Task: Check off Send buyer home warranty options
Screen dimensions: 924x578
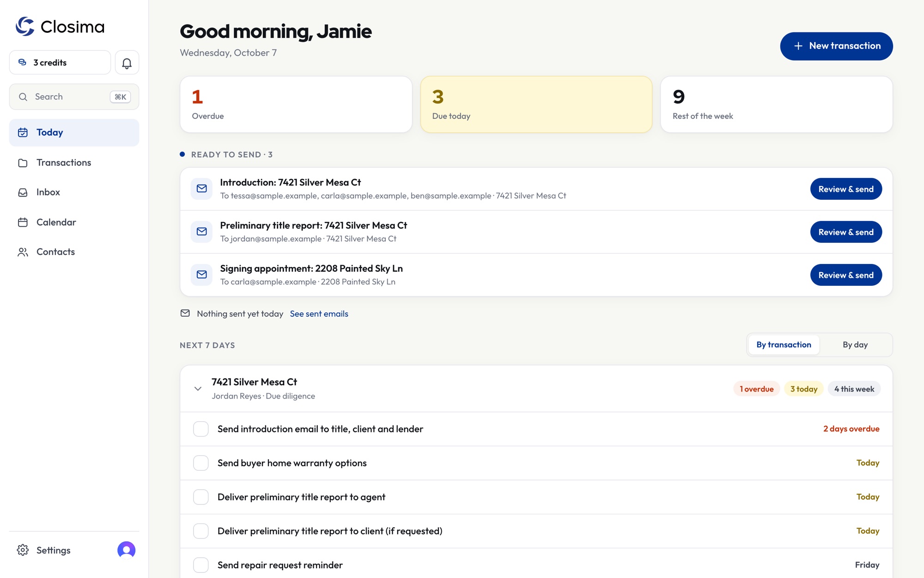Action: 201,463
